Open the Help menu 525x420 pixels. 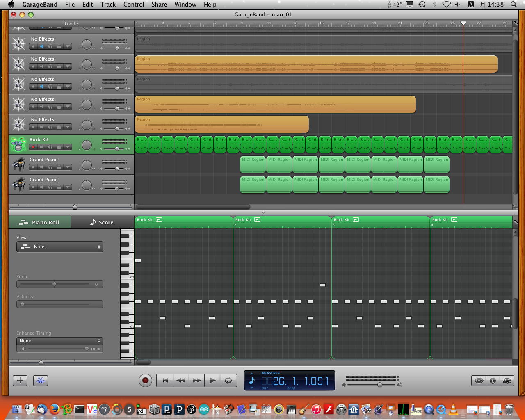tap(210, 5)
